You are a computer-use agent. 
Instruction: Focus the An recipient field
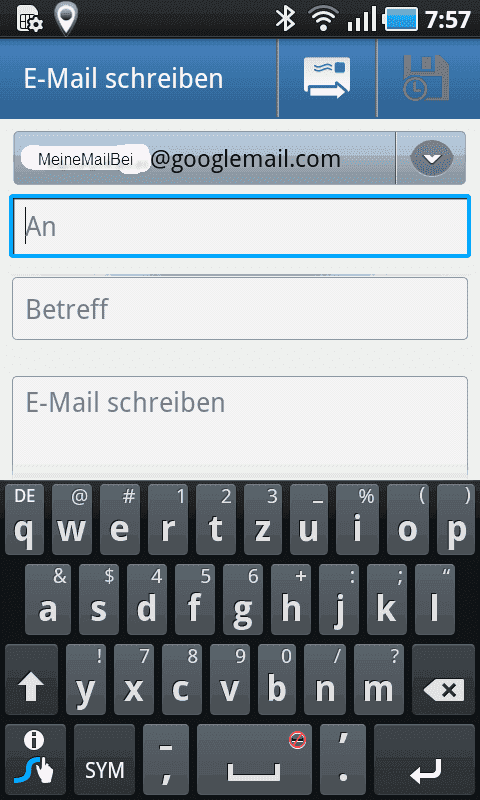(240, 226)
